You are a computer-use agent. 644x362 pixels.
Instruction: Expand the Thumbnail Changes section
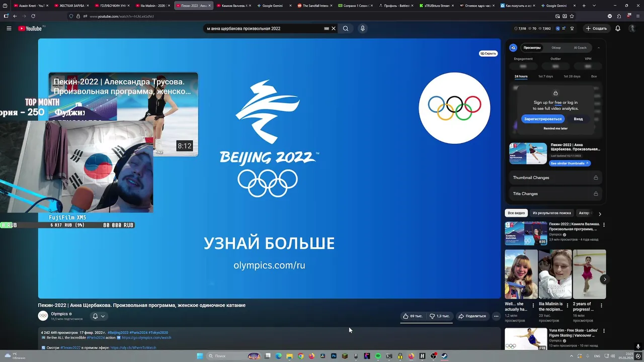[x=555, y=177]
